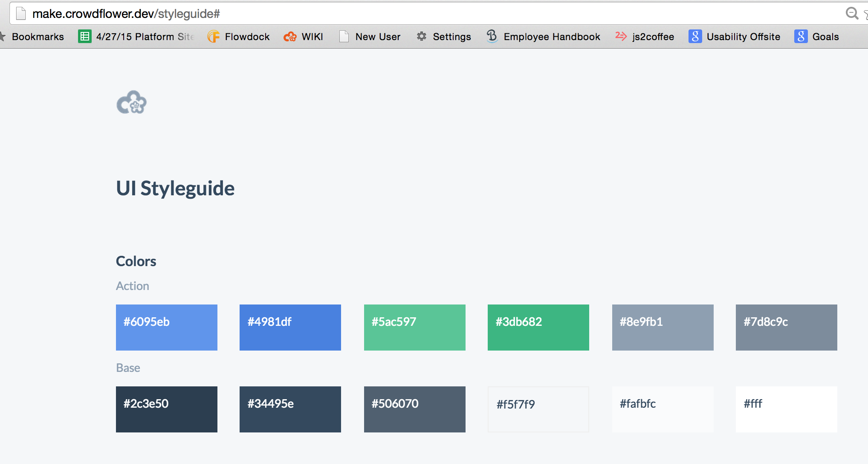Click the Flowdock bookmark icon
The height and width of the screenshot is (464, 868).
(214, 37)
